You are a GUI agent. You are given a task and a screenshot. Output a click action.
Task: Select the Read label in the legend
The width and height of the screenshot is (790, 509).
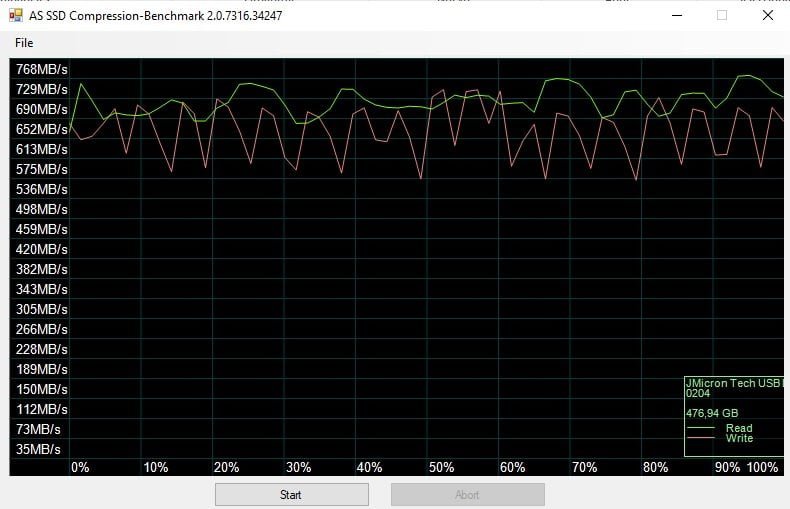(739, 428)
